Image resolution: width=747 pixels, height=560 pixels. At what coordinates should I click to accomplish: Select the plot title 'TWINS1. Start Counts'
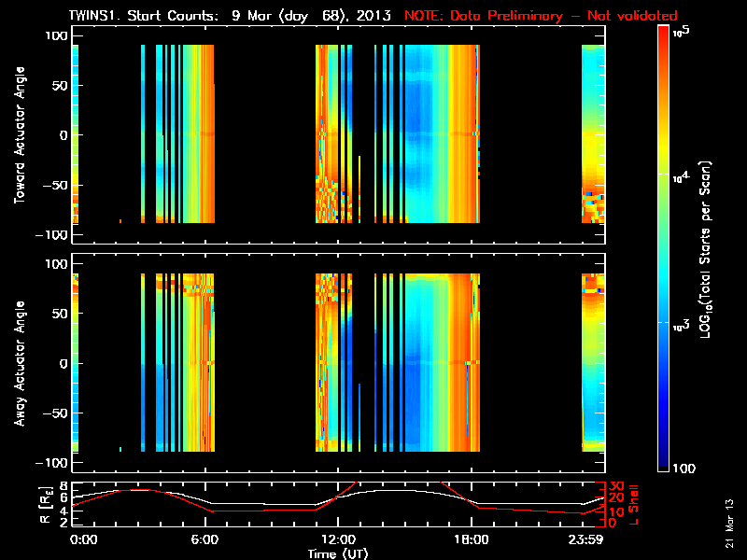click(x=140, y=16)
